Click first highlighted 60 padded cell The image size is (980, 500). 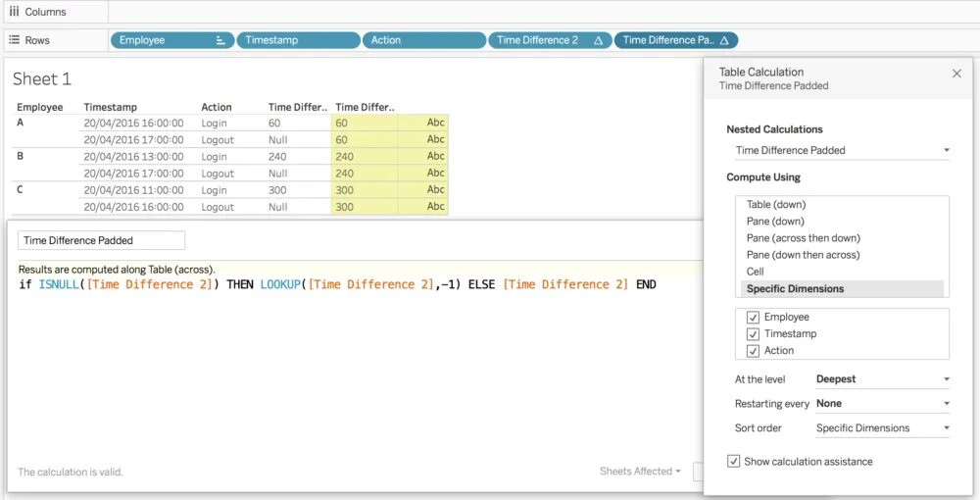[x=341, y=124]
